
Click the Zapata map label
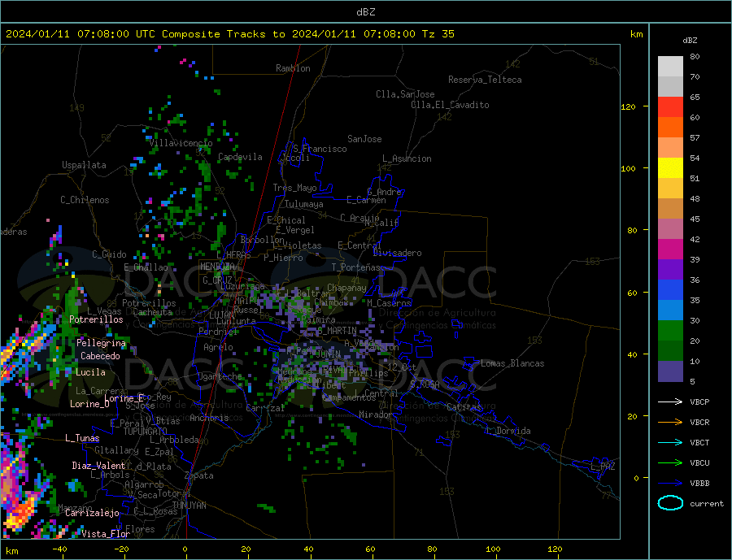coord(199,476)
